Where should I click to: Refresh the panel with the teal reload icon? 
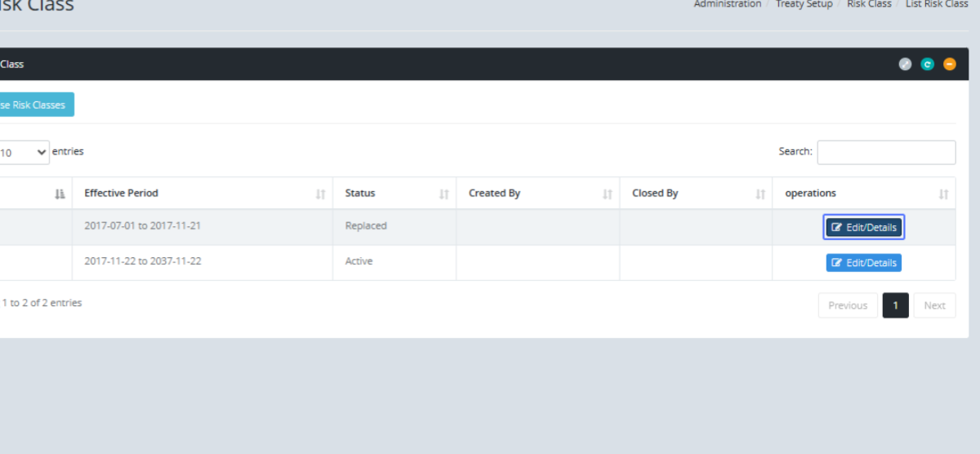927,65
